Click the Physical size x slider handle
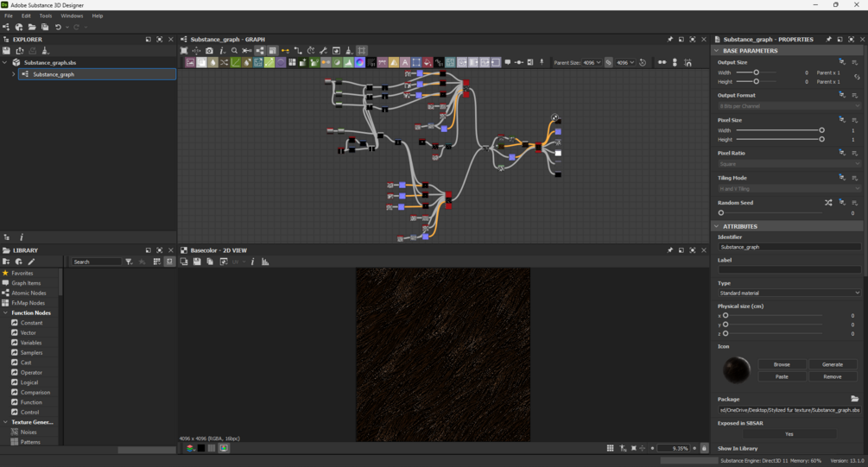This screenshot has width=868, height=467. (x=725, y=315)
